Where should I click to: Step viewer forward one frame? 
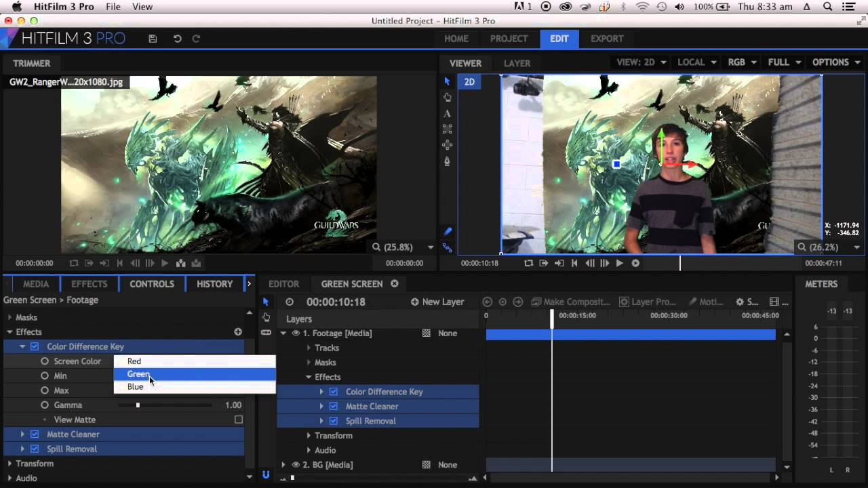pos(604,263)
